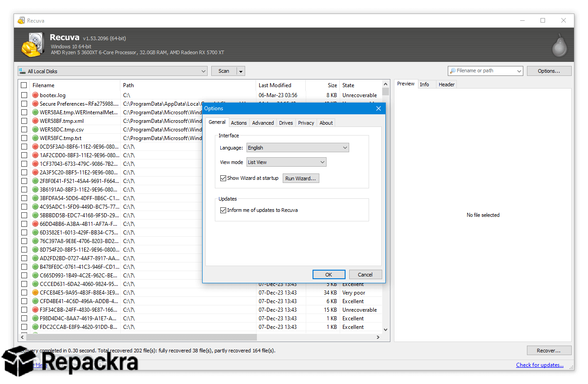Click the horizontal scrollbar right arrow of file list
588x384 pixels.
tap(378, 337)
